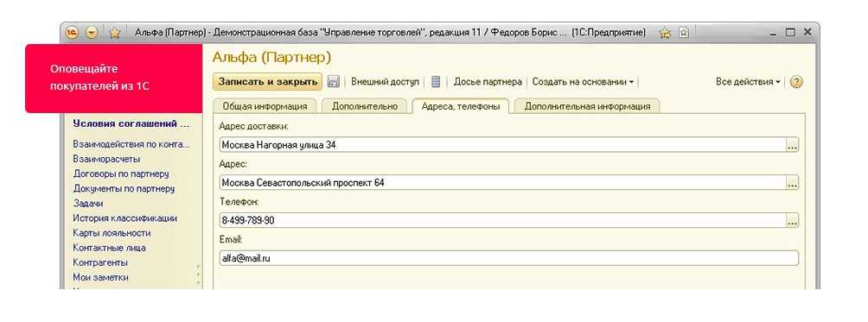
Task: Open Карты лояльности link
Action: [112, 233]
